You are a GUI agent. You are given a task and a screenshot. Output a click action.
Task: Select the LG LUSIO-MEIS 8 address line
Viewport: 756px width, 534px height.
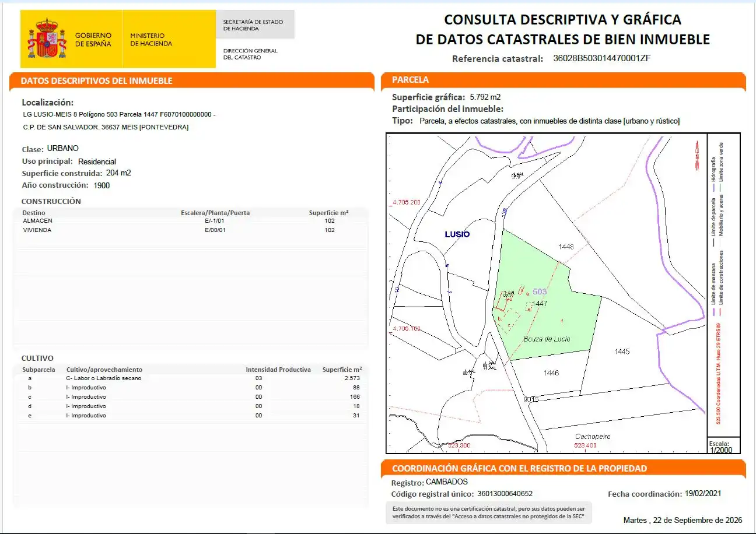(119, 115)
